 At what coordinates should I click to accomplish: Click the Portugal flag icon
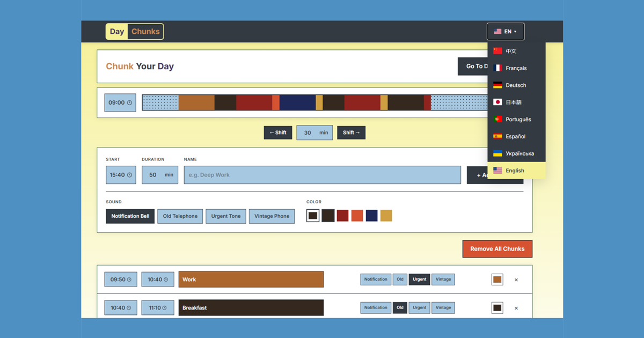(x=497, y=119)
